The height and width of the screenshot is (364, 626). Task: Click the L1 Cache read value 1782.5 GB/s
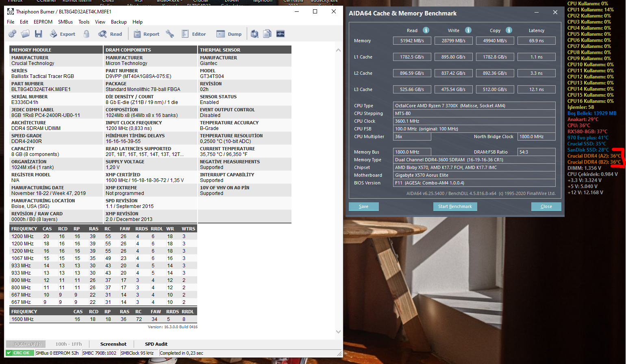(x=412, y=57)
